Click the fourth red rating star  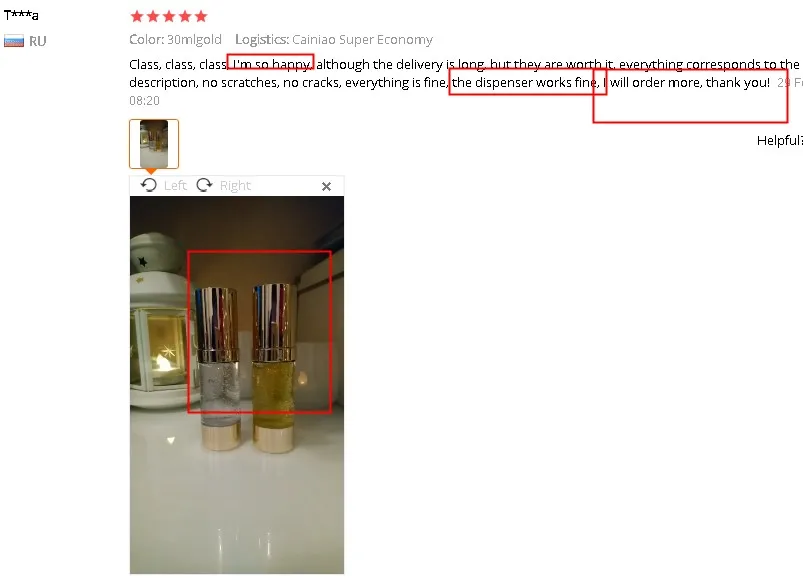coord(185,16)
